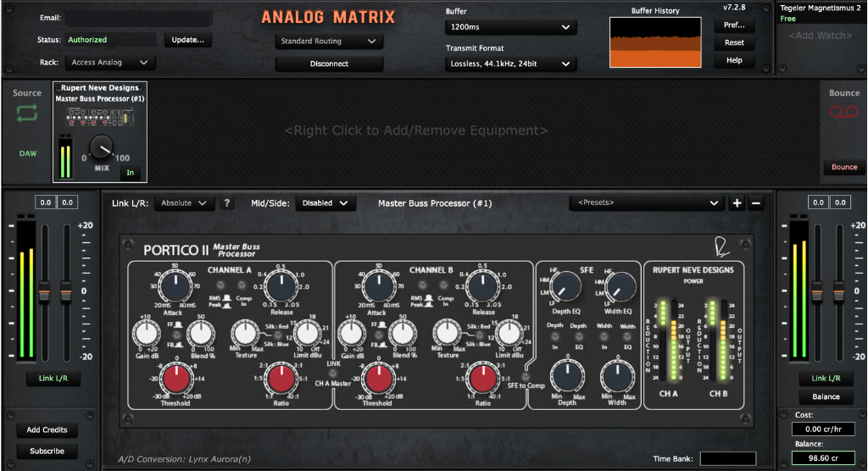Click the Add Credits button
Image resolution: width=868 pixels, height=471 pixels.
(47, 430)
